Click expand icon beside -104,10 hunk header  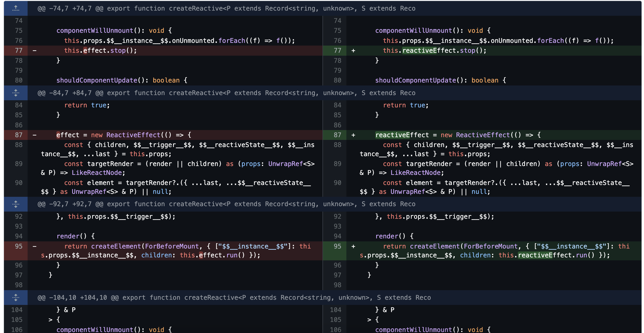[16, 298]
